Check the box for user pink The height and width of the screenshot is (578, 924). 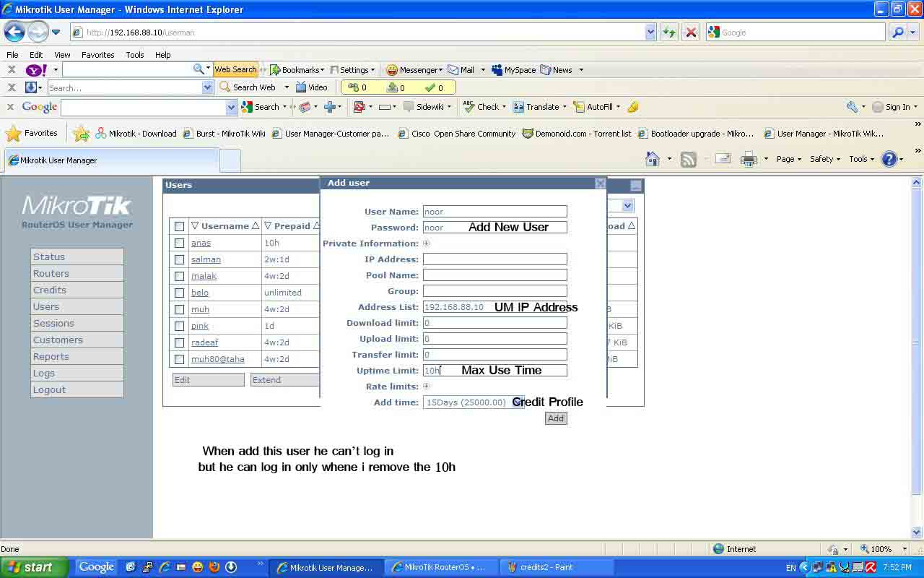179,326
